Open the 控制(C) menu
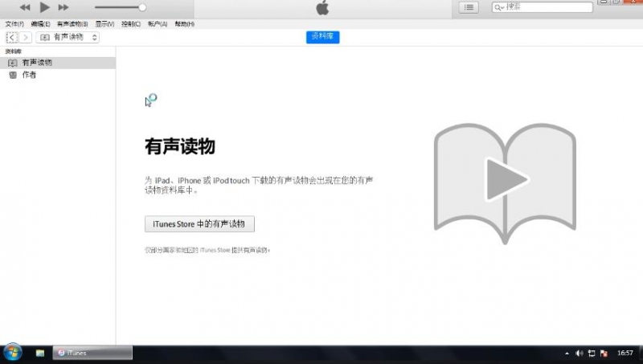643x364 pixels. tap(131, 24)
